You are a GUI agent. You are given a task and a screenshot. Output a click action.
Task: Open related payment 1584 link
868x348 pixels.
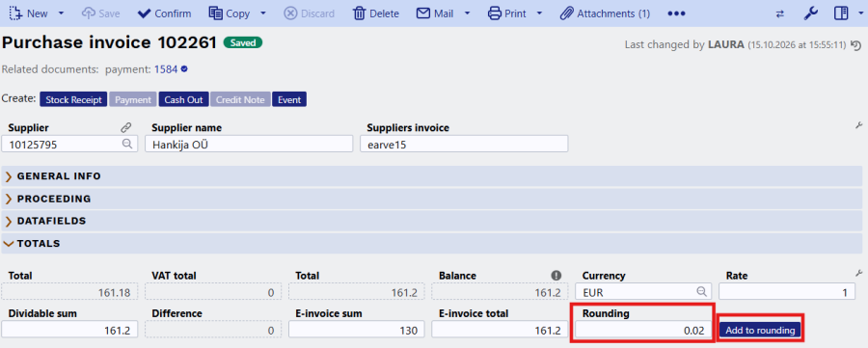[166, 69]
